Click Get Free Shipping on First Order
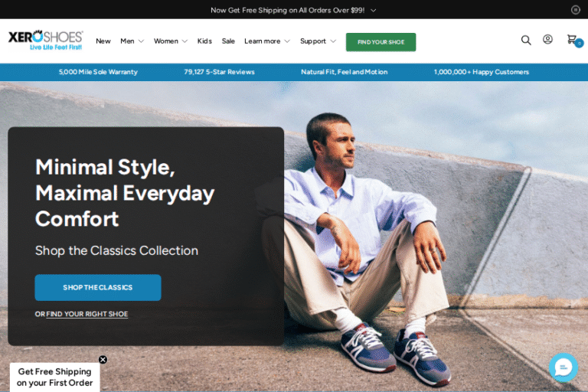 54,377
